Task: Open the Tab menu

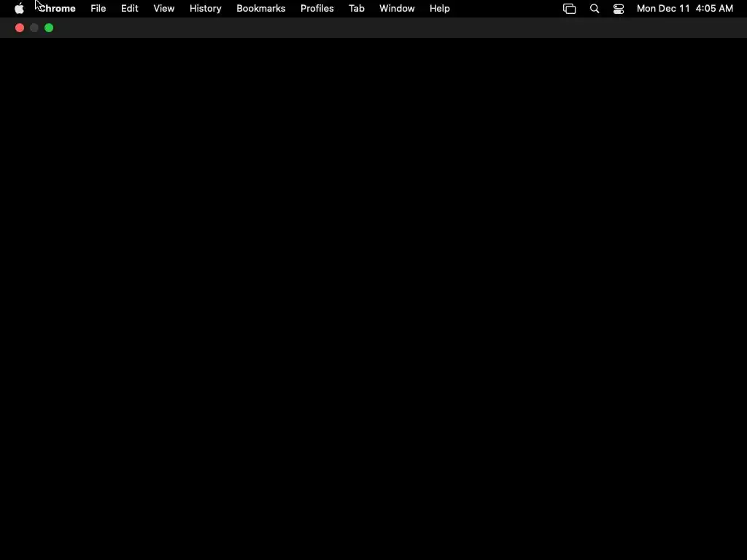Action: tap(356, 9)
